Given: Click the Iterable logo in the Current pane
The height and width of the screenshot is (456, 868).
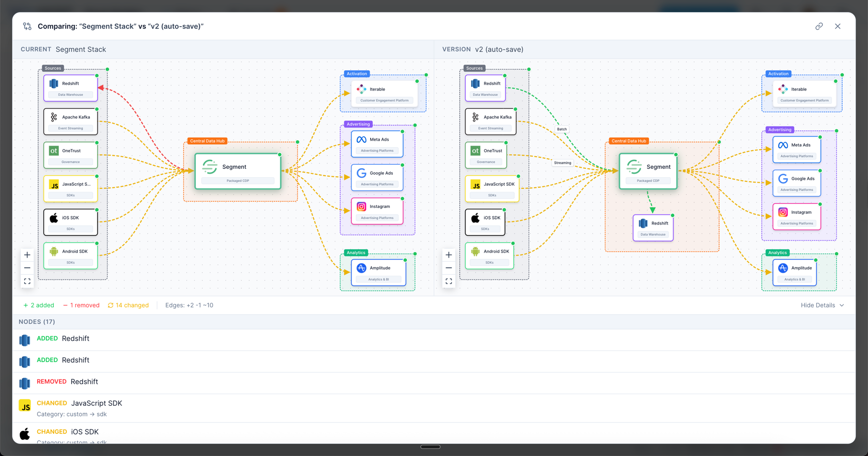Looking at the screenshot, I should coord(361,89).
